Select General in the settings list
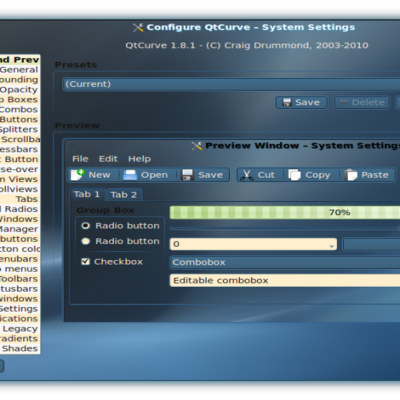This screenshot has width=400, height=400. point(19,70)
